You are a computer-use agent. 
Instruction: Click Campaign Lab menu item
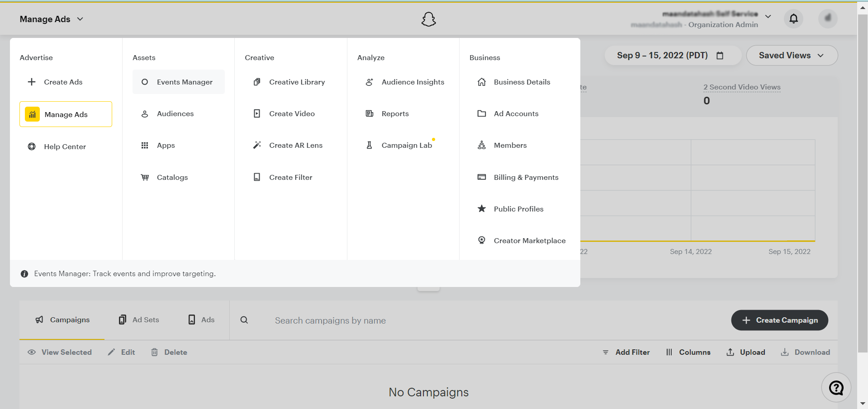click(403, 145)
